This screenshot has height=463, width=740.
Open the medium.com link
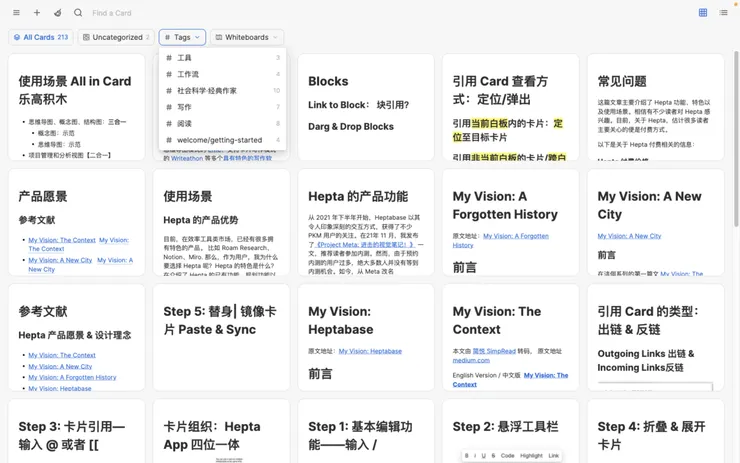tap(471, 361)
